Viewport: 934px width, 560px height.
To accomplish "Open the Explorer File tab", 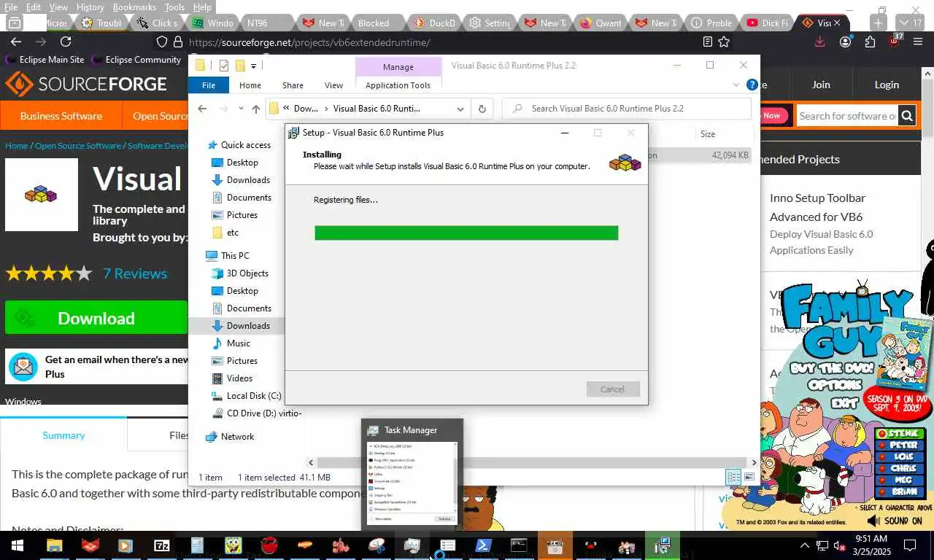I will point(209,85).
